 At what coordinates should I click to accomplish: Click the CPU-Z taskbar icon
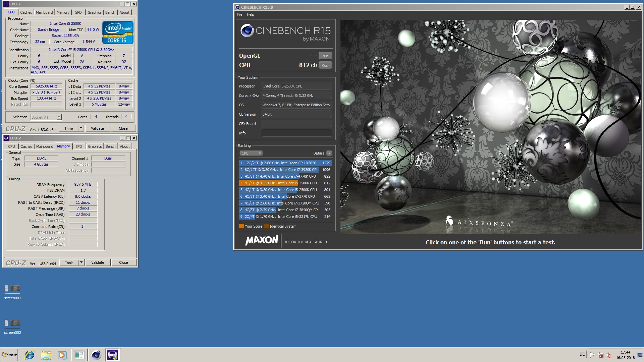[112, 355]
